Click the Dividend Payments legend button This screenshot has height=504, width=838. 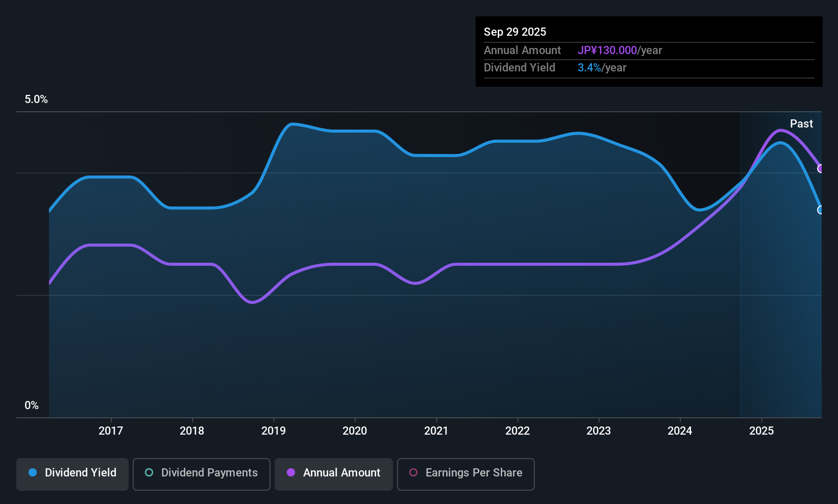pos(201,474)
